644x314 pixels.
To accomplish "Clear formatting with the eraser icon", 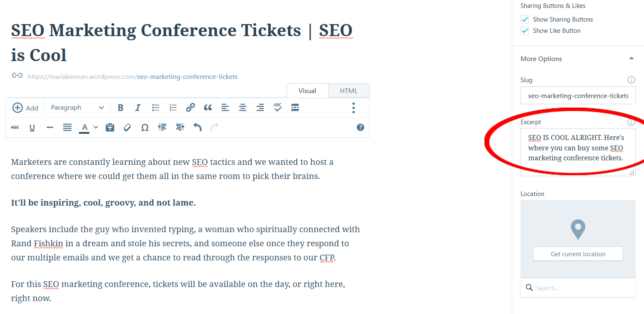I will 127,128.
